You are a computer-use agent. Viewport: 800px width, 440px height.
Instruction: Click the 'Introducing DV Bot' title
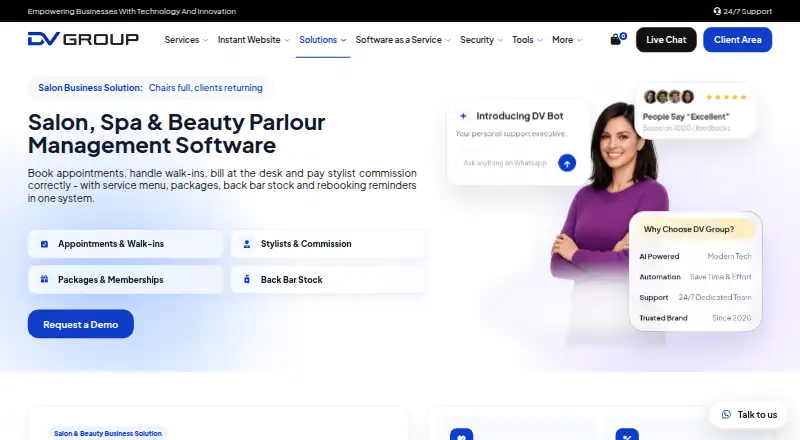click(x=519, y=116)
